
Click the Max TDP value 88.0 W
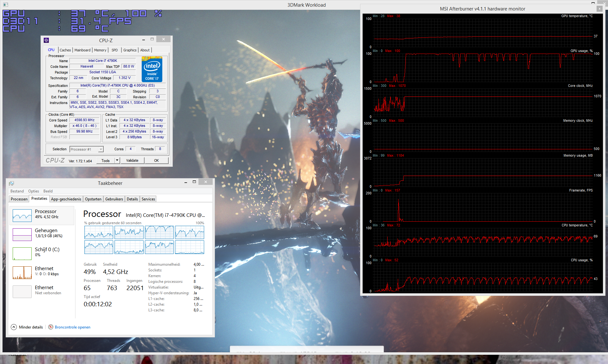pos(129,67)
